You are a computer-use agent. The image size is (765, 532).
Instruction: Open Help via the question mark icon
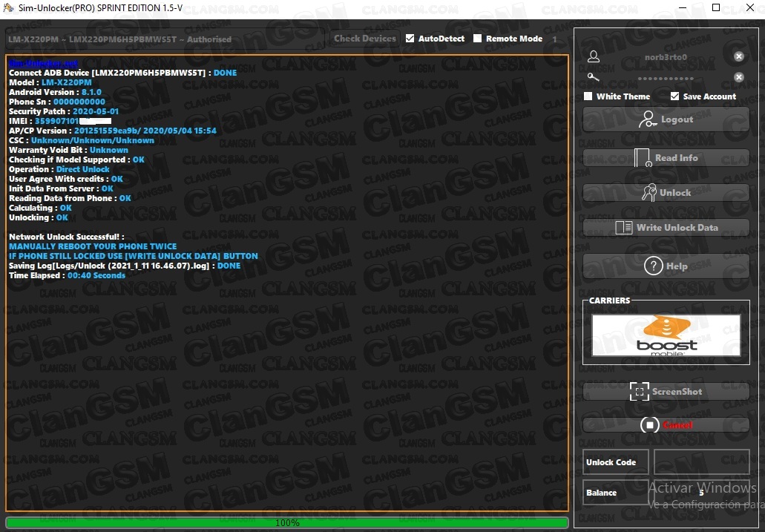click(x=653, y=266)
